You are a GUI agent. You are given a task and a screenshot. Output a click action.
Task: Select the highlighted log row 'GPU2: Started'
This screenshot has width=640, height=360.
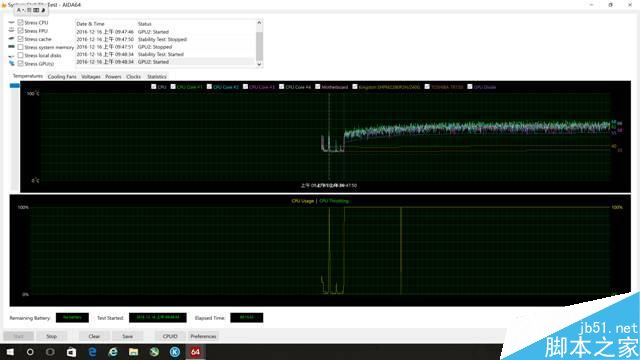[165, 62]
